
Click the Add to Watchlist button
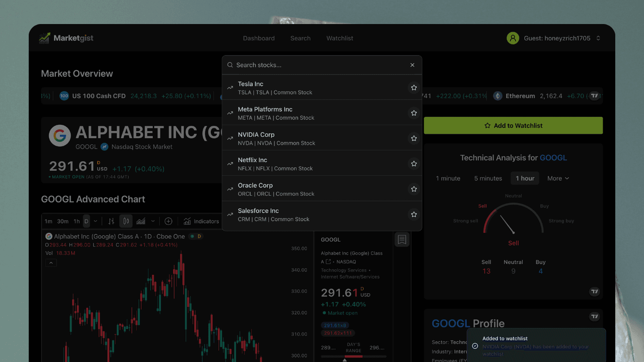click(513, 125)
